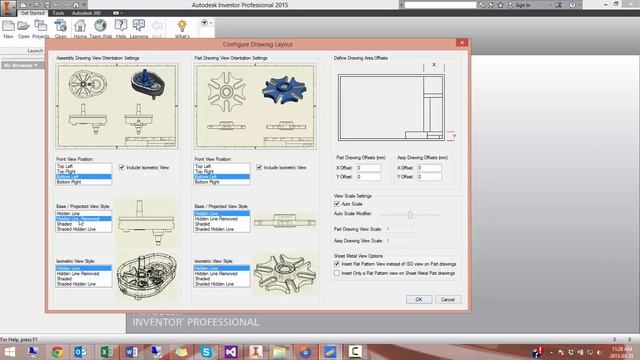Viewport: 640px width, 360px height.
Task: Uncheck the Auto Scale checkbox
Action: (x=337, y=204)
